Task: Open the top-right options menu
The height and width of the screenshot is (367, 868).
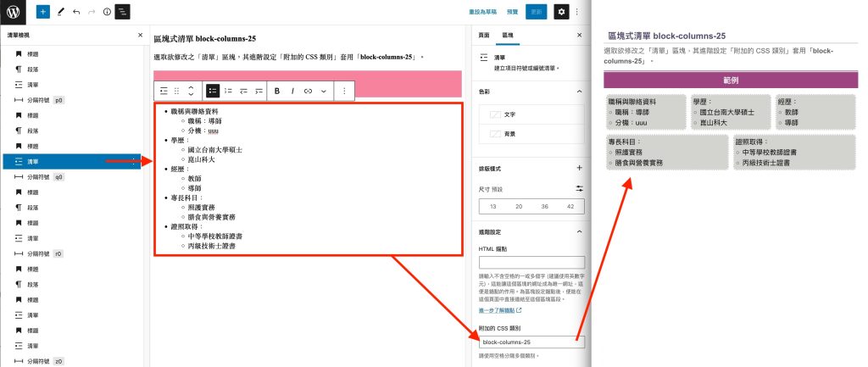Action: coord(577,12)
